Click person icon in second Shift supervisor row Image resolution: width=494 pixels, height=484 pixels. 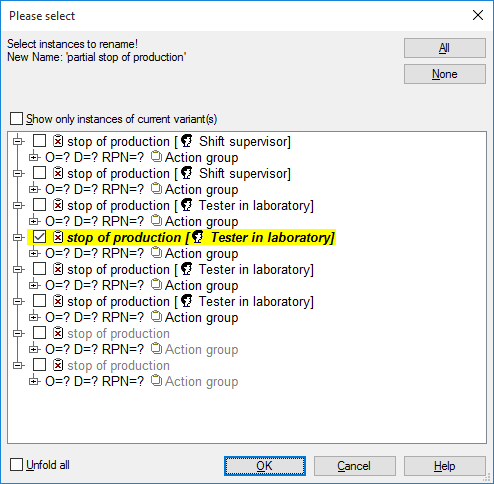[187, 173]
